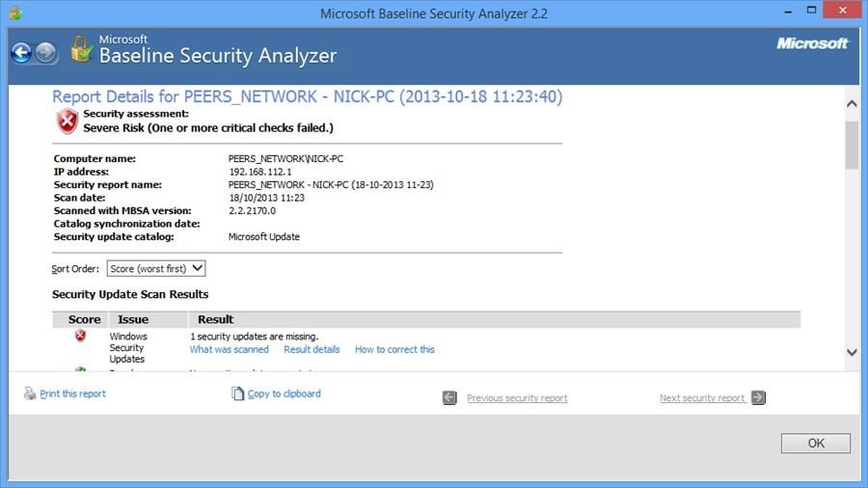Click the scrollbar up arrow

coord(852,103)
